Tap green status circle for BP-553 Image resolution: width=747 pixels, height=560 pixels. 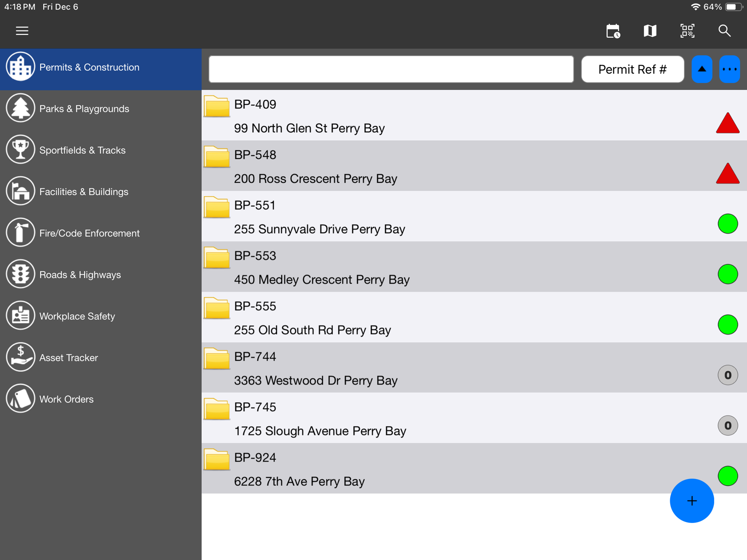pyautogui.click(x=728, y=274)
